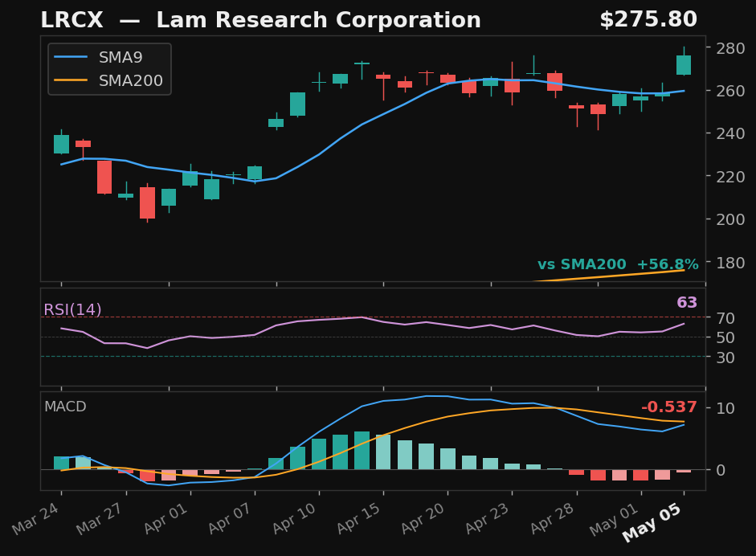Screen dimensions: 756x556
Task: Click the RSI value 63
Action: [x=687, y=302]
